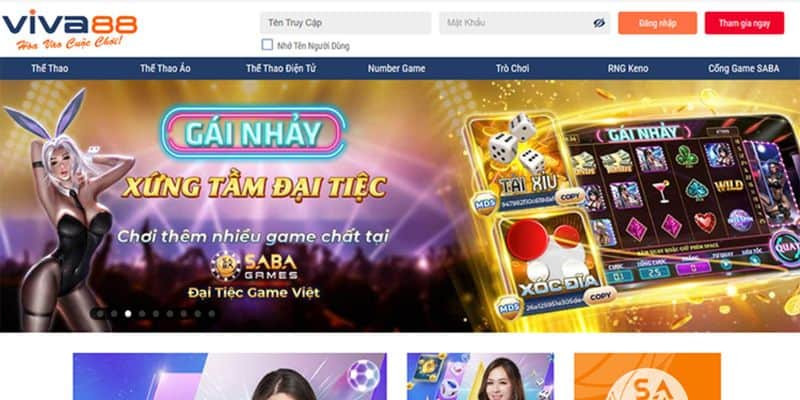
Task: Click the SABA Games logo in banner
Action: click(254, 266)
